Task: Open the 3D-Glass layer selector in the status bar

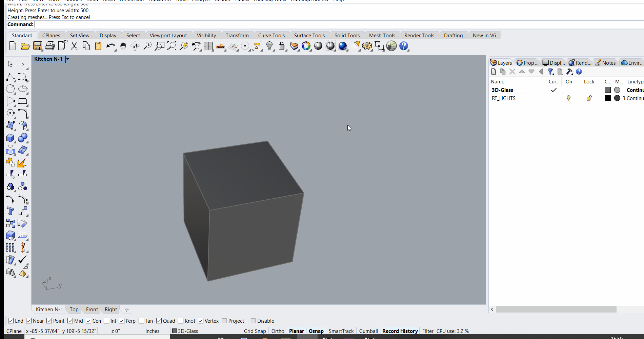Action: click(185, 331)
